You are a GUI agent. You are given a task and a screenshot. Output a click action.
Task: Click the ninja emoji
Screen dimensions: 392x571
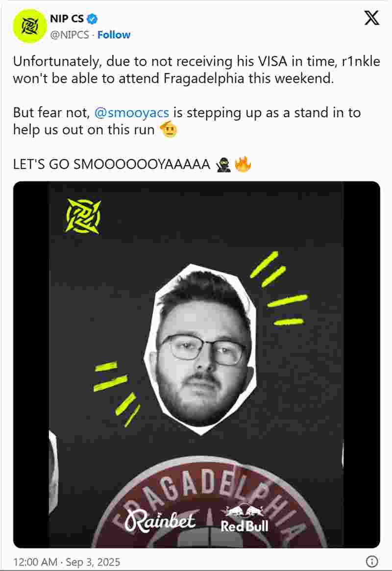point(223,164)
